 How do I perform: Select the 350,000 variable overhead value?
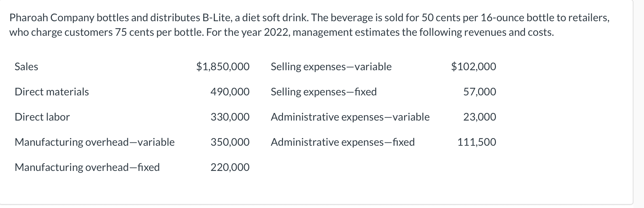230,142
